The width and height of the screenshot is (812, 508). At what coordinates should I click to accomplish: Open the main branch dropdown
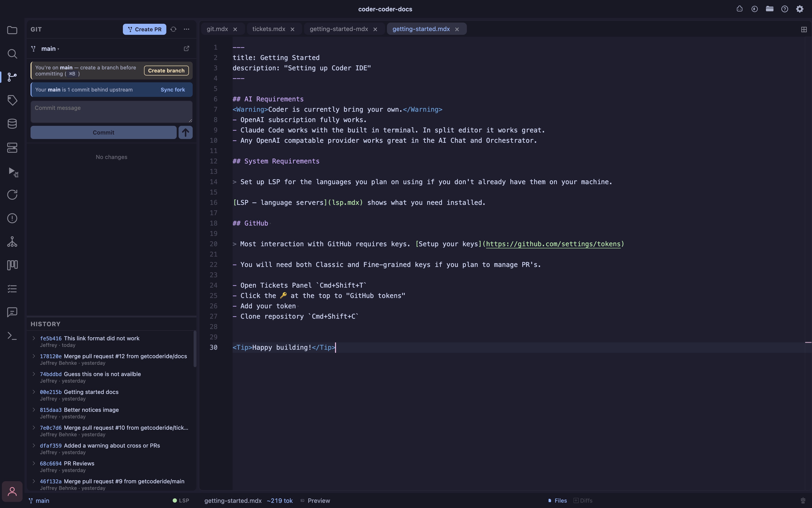tap(50, 49)
